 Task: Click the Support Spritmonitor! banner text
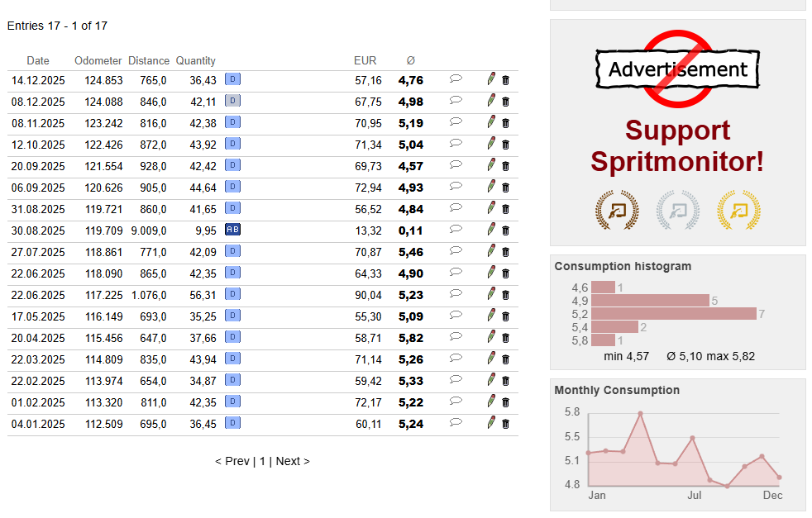[677, 146]
